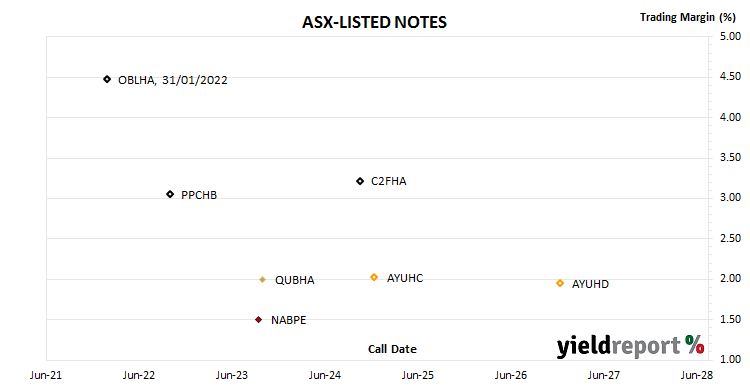The height and width of the screenshot is (391, 750).
Task: Select the 3.50 y-axis value
Action: pyautogui.click(x=730, y=157)
